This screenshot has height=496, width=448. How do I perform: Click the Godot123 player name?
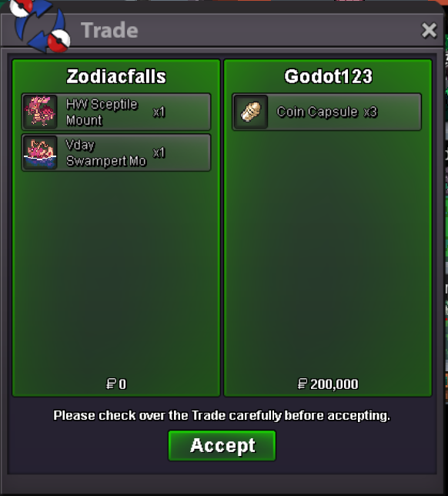click(x=328, y=76)
